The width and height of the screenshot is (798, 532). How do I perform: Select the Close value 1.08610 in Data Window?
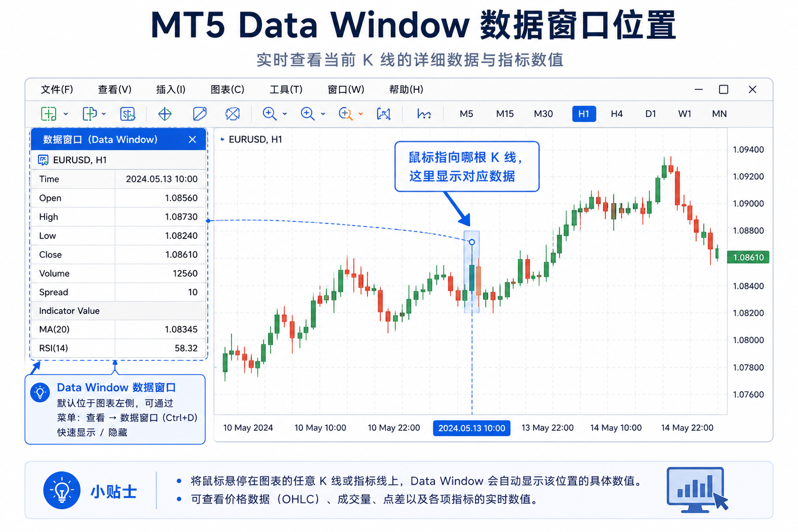[x=181, y=255]
